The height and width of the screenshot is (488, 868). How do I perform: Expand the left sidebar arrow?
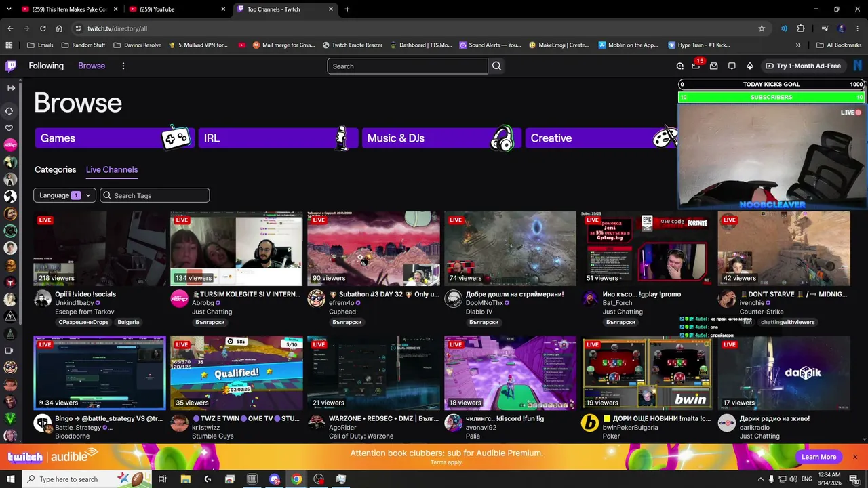[11, 87]
